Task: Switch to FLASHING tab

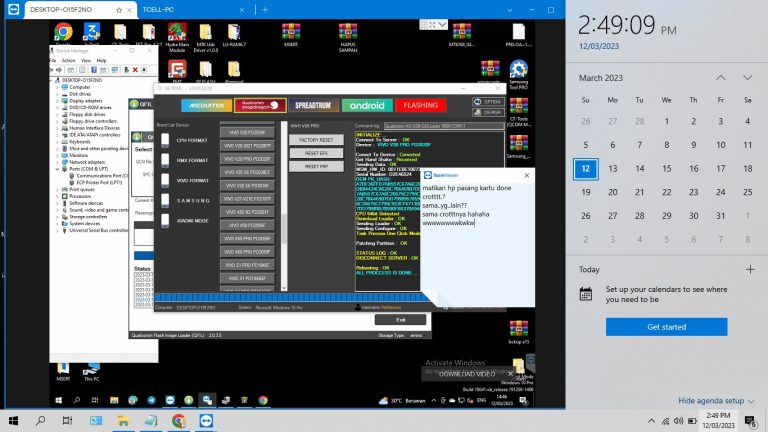Action: (421, 105)
